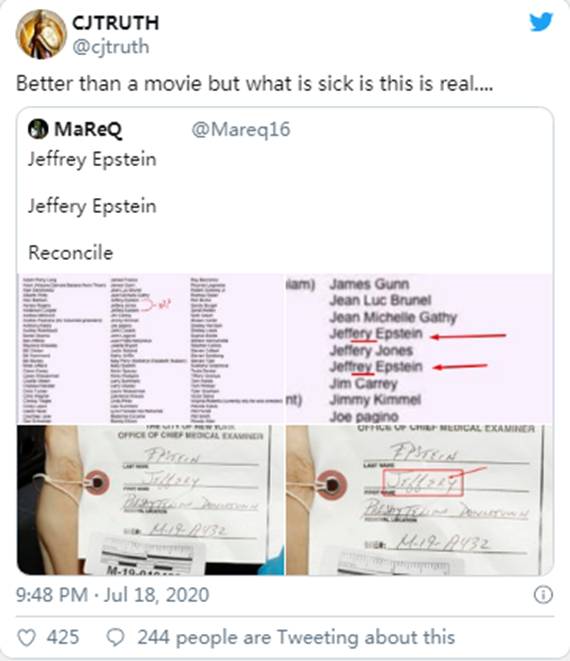
Task: Click the quoted 'Jeffrey Epstein' first line
Action: click(92, 160)
